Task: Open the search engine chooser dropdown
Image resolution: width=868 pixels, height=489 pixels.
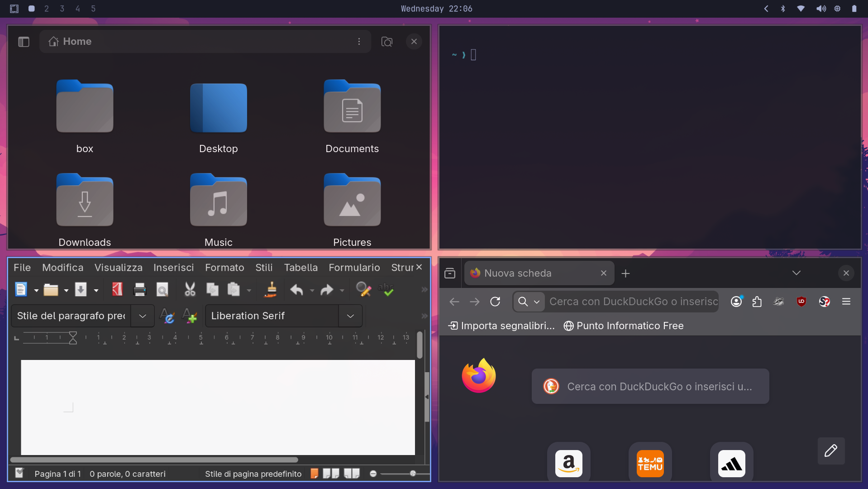Action: tap(529, 302)
